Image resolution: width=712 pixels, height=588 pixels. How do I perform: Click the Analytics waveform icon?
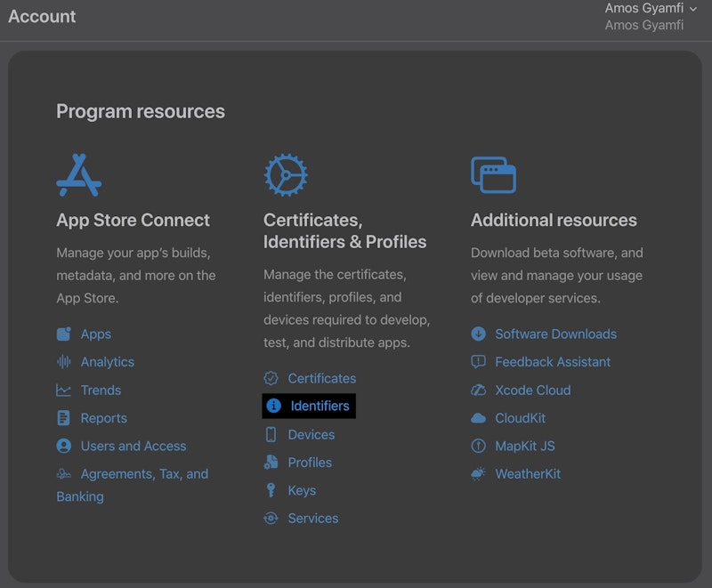click(x=64, y=362)
